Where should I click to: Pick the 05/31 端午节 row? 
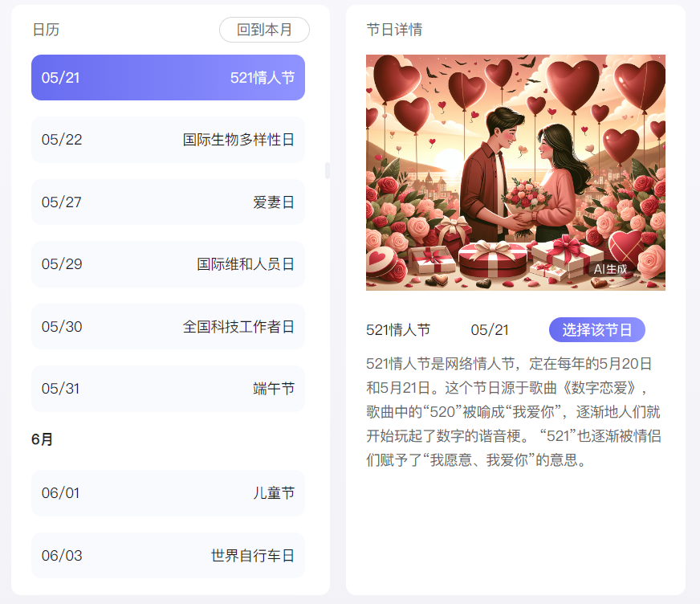tap(168, 389)
